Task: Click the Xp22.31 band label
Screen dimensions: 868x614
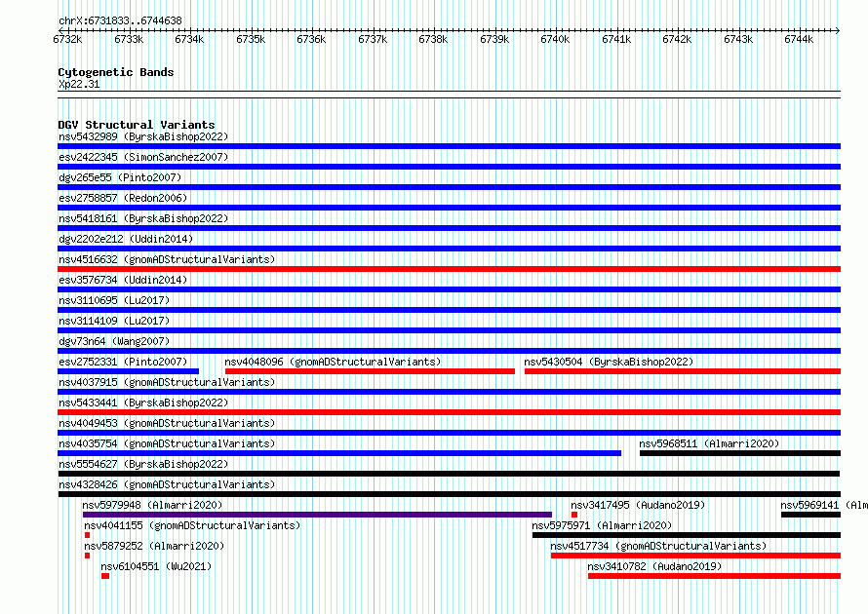Action: tap(79, 84)
